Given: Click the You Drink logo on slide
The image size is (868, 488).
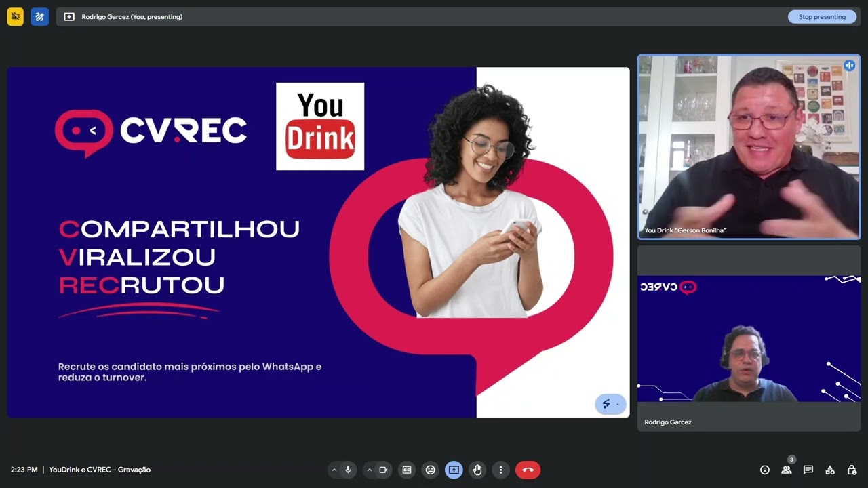Looking at the screenshot, I should click(x=320, y=126).
